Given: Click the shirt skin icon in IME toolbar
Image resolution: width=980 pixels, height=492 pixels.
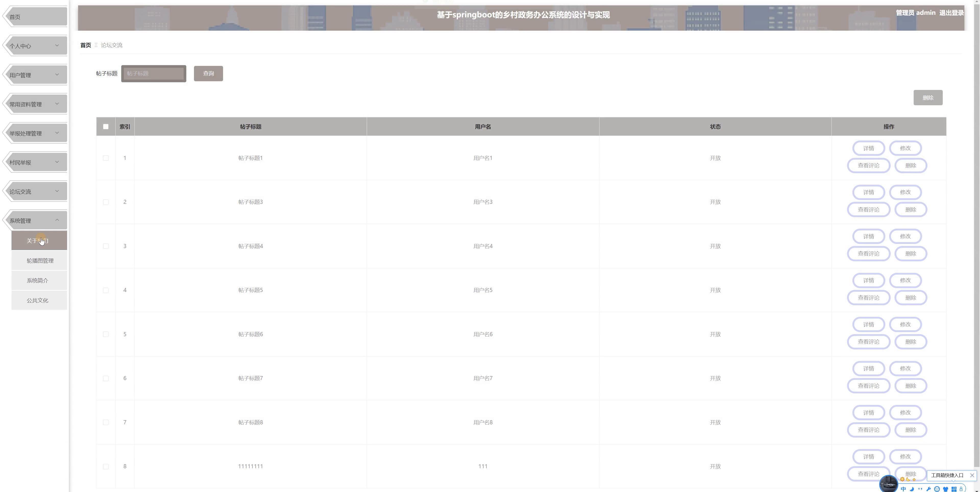Looking at the screenshot, I should 945,489.
